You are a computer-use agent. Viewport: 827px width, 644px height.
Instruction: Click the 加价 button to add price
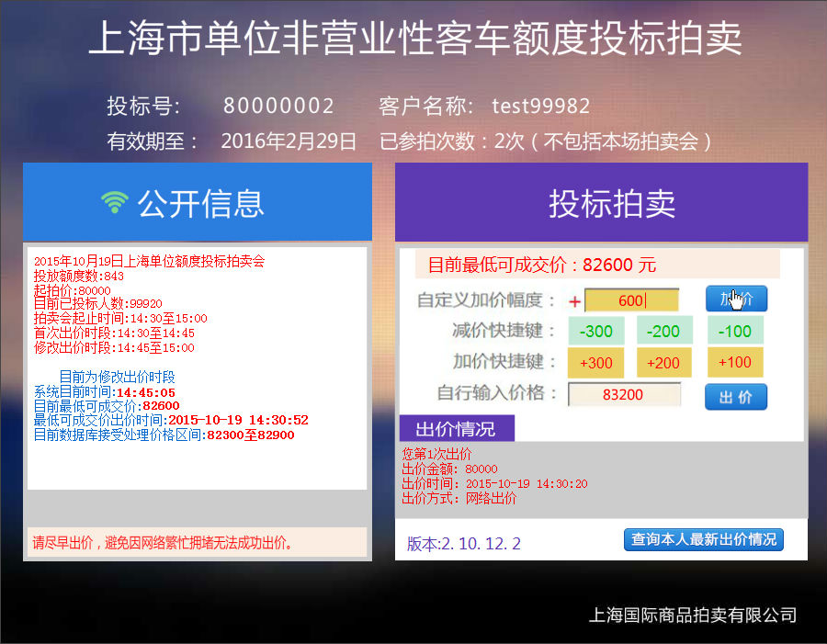pyautogui.click(x=736, y=299)
